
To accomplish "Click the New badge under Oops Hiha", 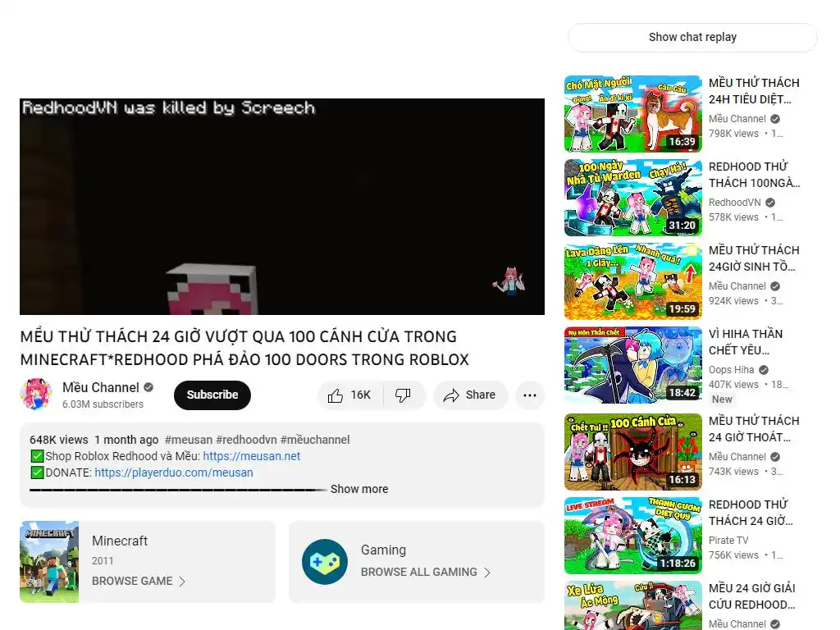I will pos(722,399).
